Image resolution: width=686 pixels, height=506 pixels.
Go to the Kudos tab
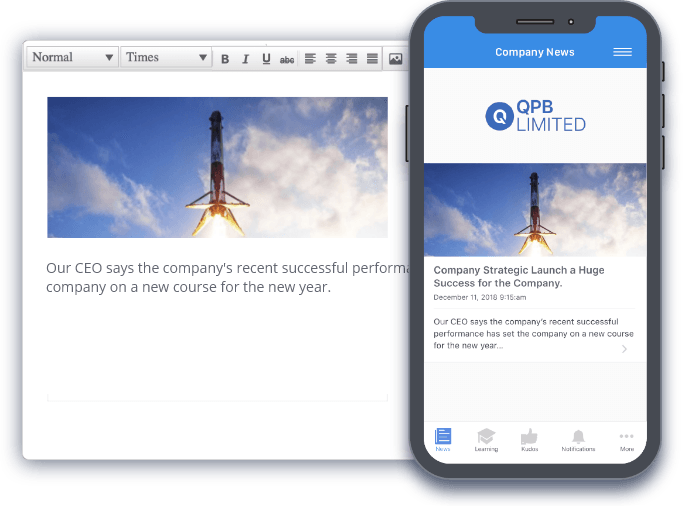click(530, 440)
